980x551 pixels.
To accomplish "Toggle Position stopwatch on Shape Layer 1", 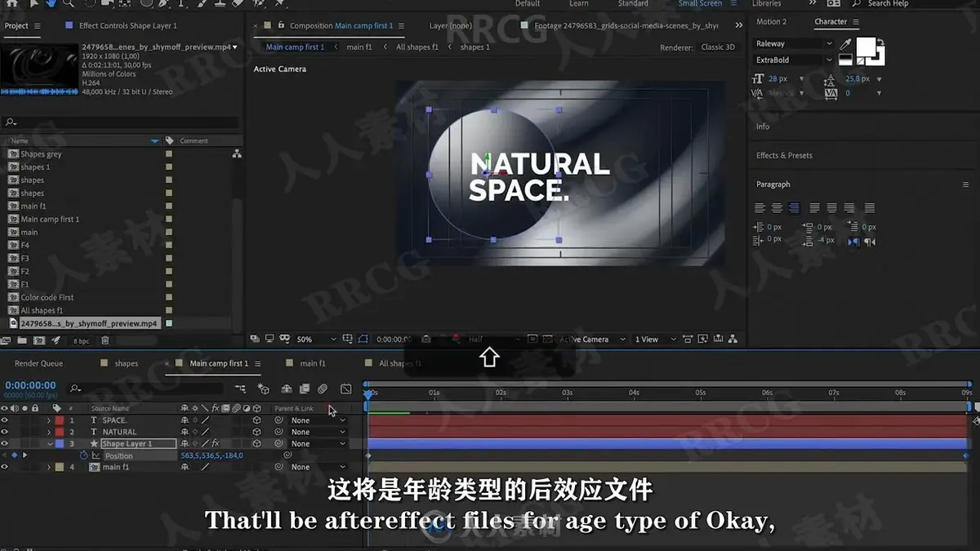I will pyautogui.click(x=83, y=455).
